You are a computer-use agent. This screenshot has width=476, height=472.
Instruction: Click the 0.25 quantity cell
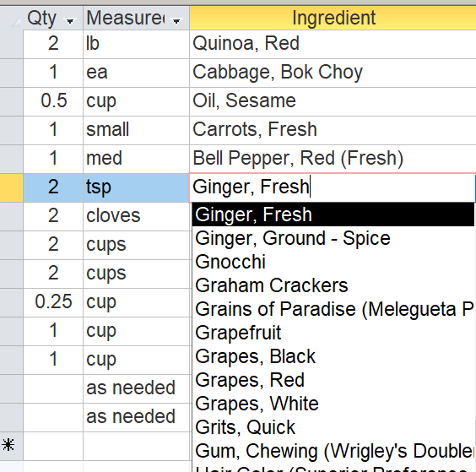click(x=53, y=302)
